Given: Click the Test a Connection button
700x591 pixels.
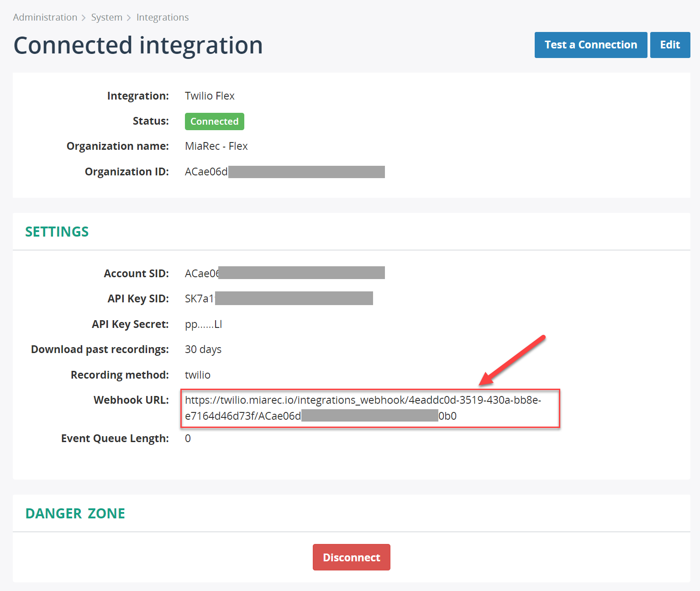Looking at the screenshot, I should tap(591, 45).
